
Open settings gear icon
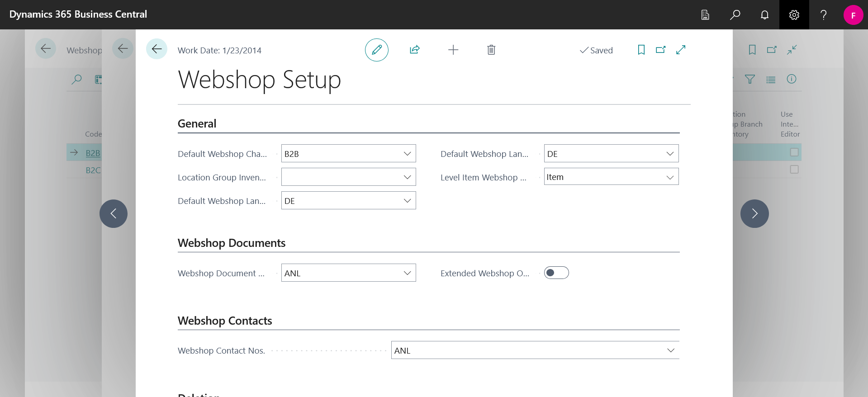pos(794,15)
